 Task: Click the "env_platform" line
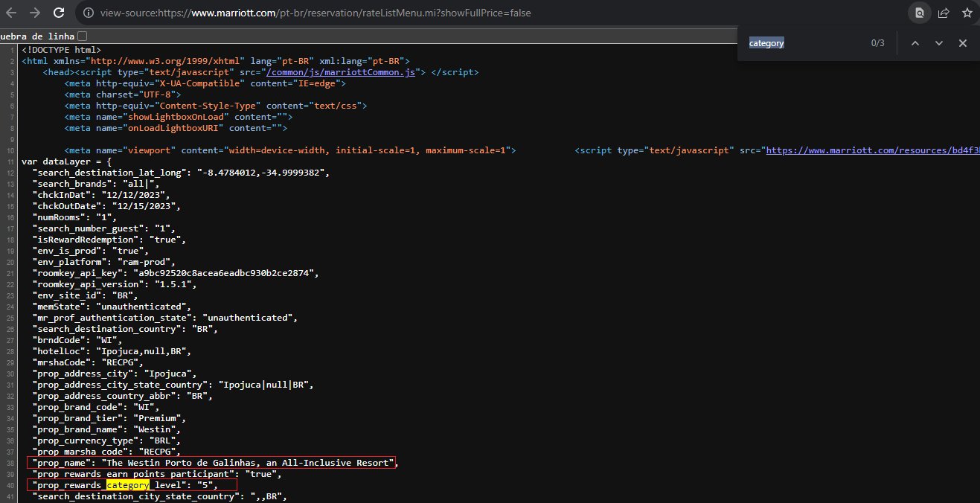pyautogui.click(x=104, y=262)
